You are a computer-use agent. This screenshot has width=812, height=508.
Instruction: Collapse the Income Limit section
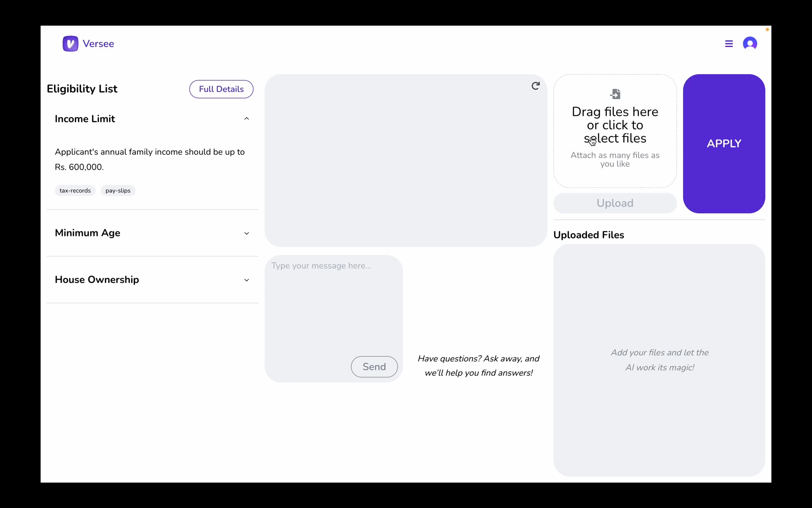pos(247,119)
